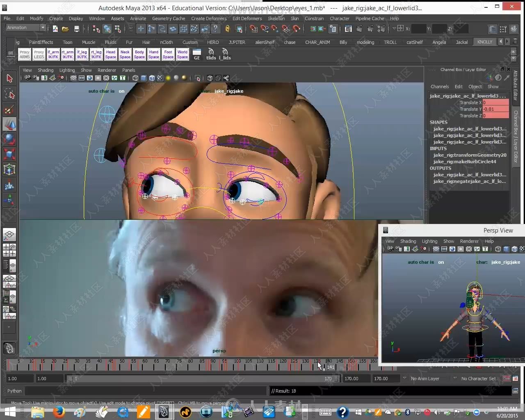Show the Tool Settings sidebar icon
525x420 pixels.
coord(503,29)
